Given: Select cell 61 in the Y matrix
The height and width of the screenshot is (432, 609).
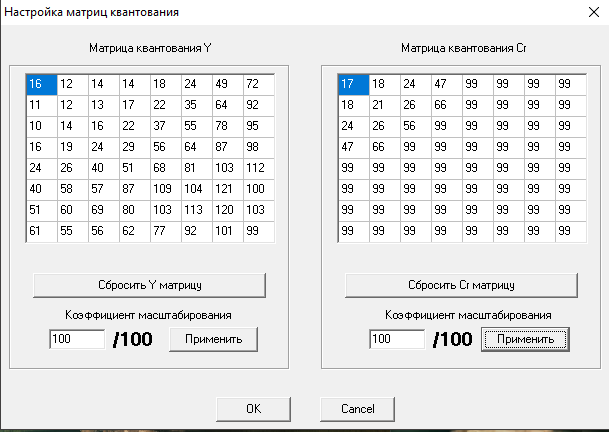Looking at the screenshot, I should (42, 232).
